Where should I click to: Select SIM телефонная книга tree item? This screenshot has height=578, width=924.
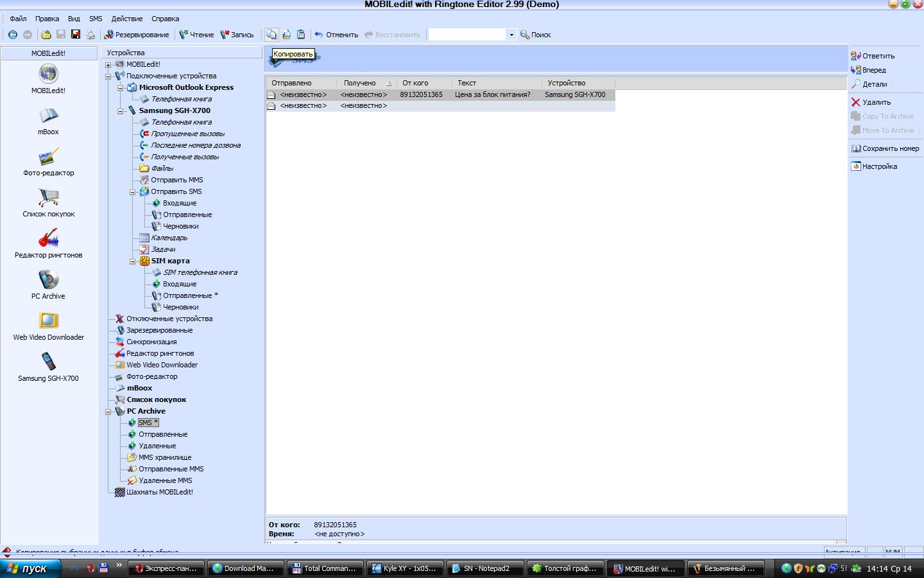click(x=200, y=272)
